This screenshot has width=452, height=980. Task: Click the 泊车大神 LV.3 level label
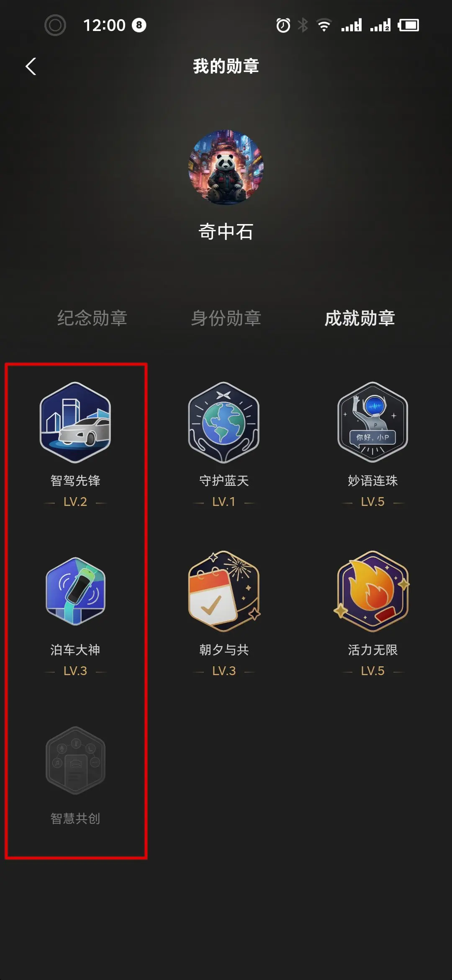coord(75,671)
